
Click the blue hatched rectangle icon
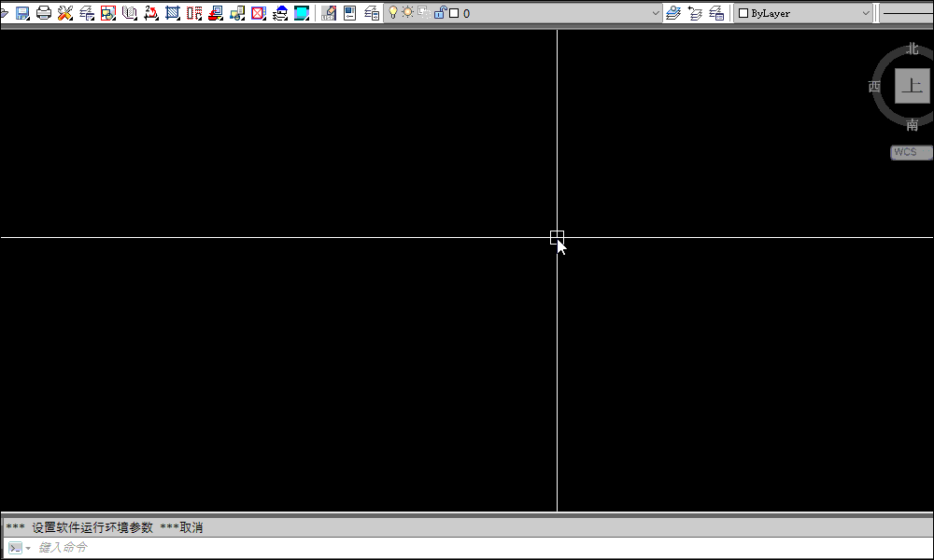[173, 12]
